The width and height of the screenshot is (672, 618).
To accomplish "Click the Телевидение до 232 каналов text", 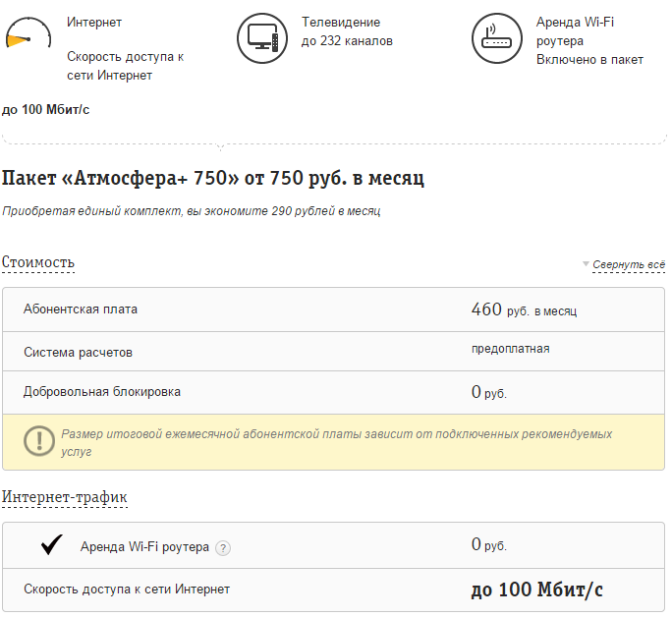I will (347, 31).
